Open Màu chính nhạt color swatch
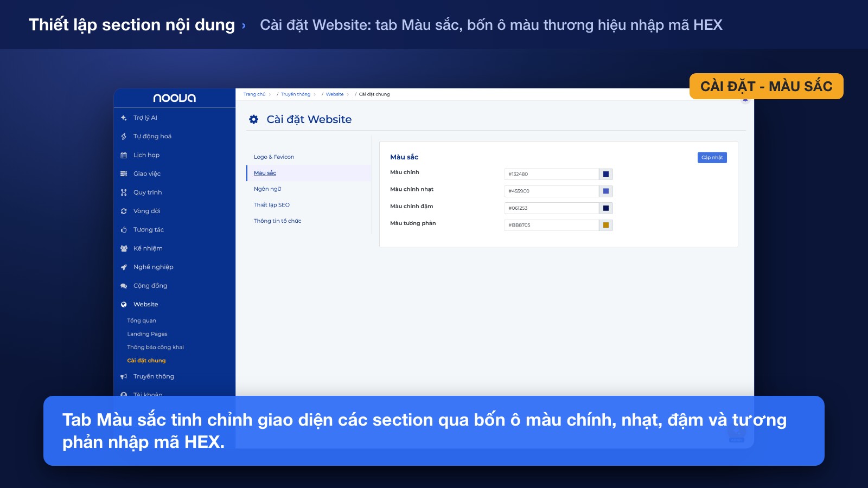 point(606,191)
